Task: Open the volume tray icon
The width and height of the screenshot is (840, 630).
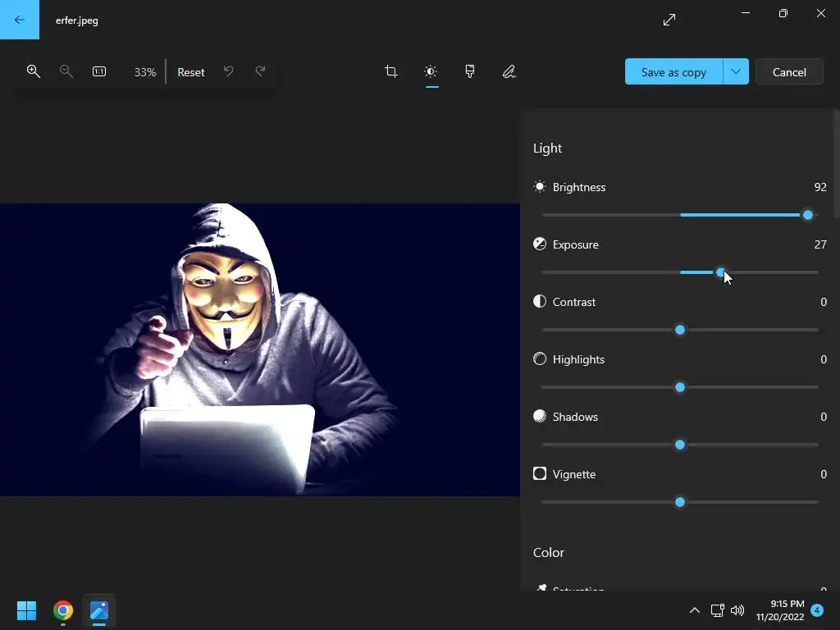Action: click(737, 610)
